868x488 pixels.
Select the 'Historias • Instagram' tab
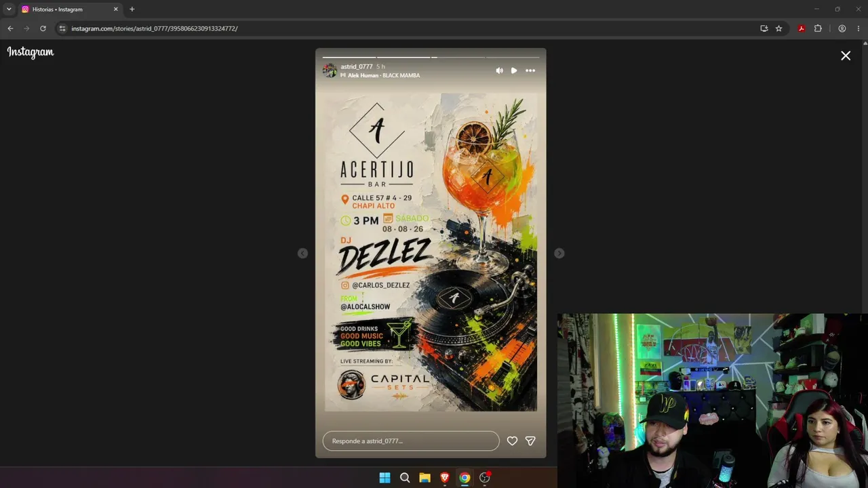[71, 9]
